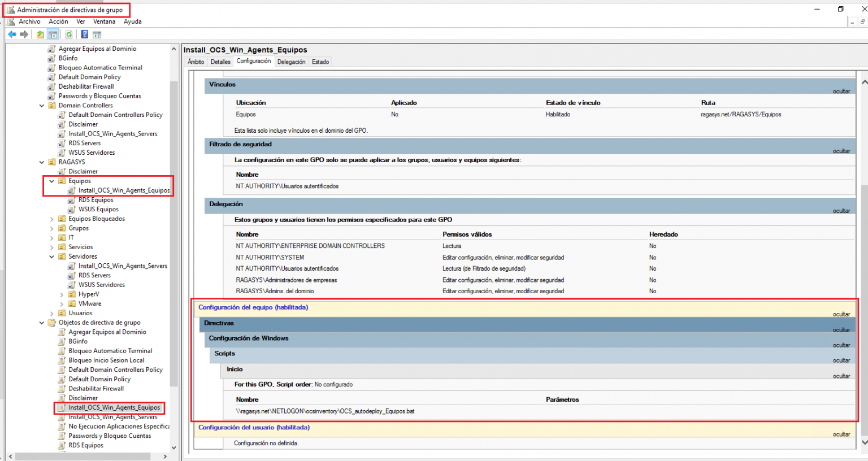The width and height of the screenshot is (868, 461).
Task: Expand the HyperV container node
Action: pos(62,294)
